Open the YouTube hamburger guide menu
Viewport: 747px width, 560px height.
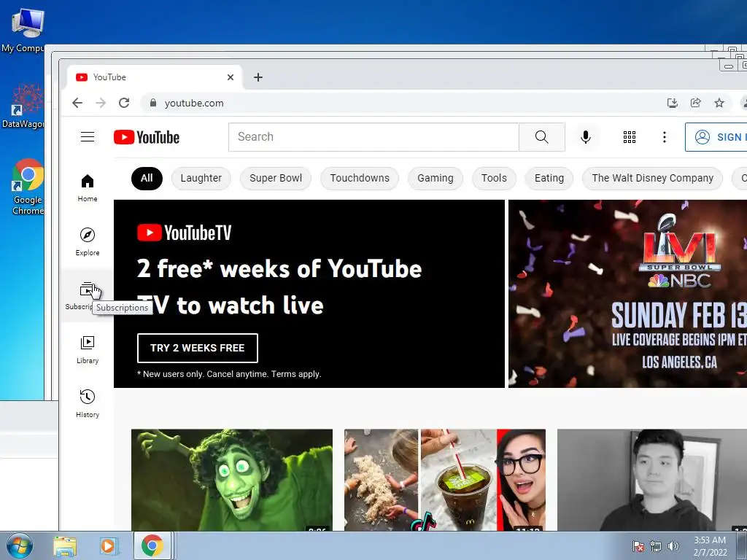tap(88, 137)
